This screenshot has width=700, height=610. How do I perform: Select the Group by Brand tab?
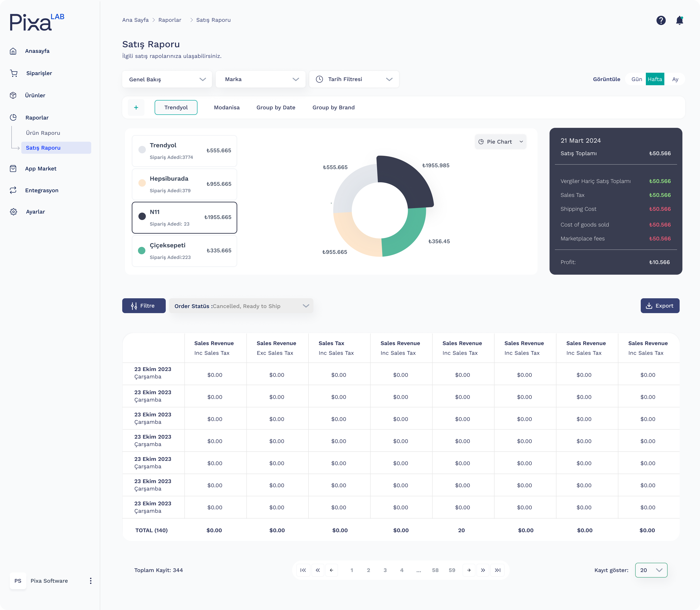coord(334,107)
